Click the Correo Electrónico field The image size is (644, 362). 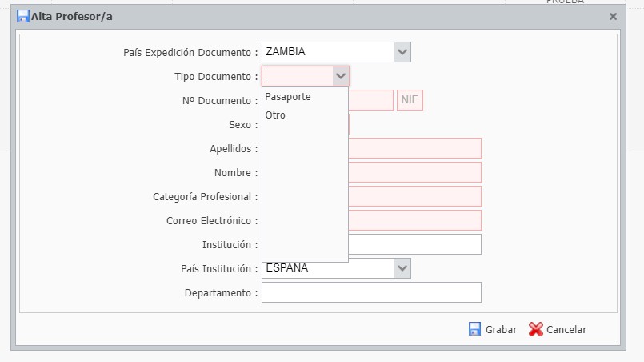coord(414,221)
